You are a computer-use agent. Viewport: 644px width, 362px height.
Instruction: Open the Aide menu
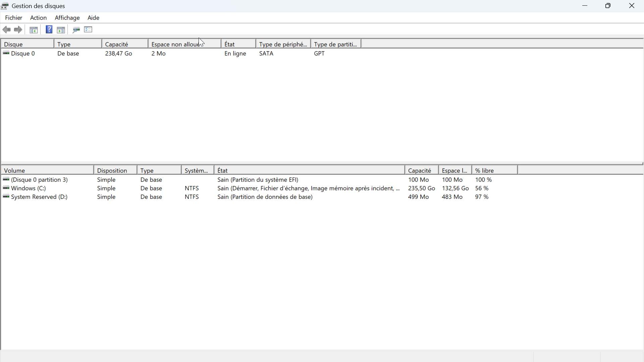pos(93,18)
